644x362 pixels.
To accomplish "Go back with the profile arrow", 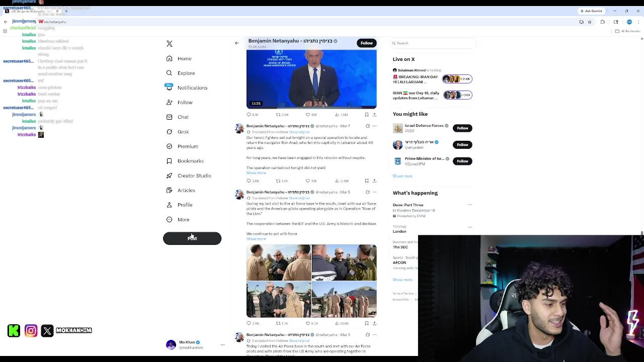I will point(237,43).
